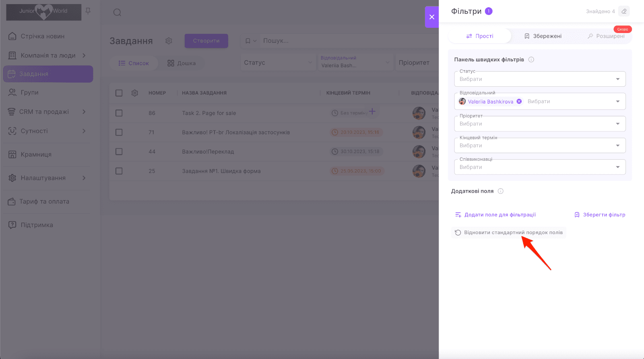Viewport: 644px width, 359px height.
Task: Toggle the select-all tasks checkbox
Action: [x=119, y=93]
